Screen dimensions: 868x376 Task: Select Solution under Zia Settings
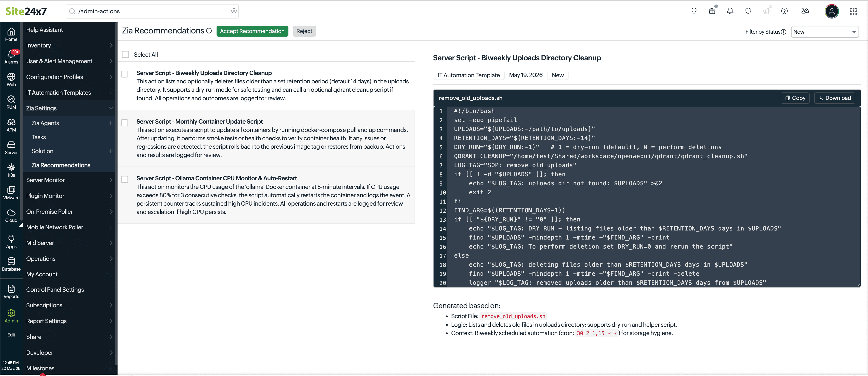tap(42, 151)
